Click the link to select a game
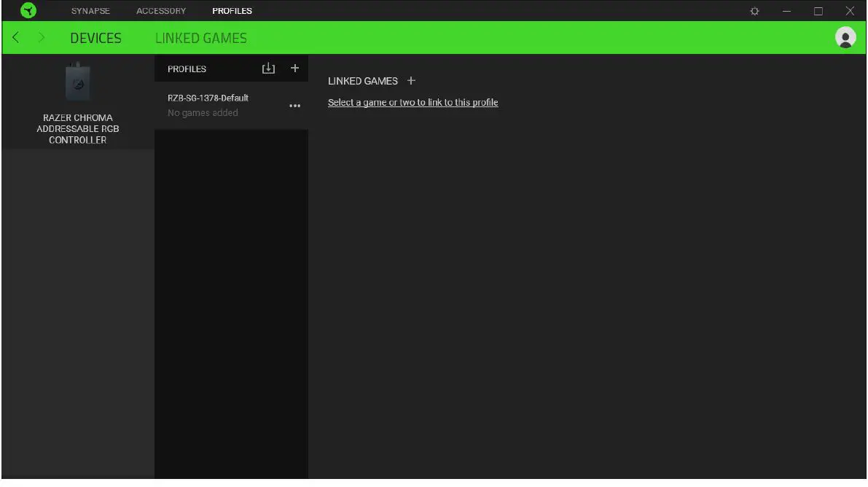868x487 pixels. tap(413, 102)
